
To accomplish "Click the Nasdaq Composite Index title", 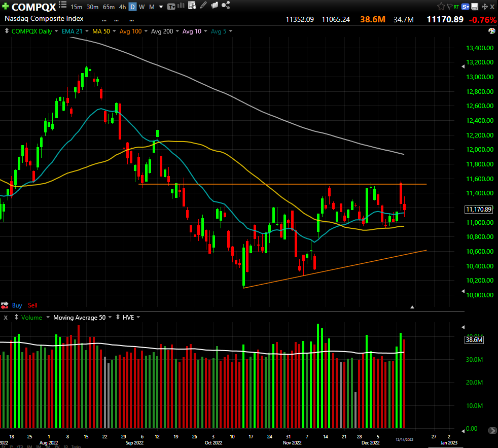I will [44, 18].
